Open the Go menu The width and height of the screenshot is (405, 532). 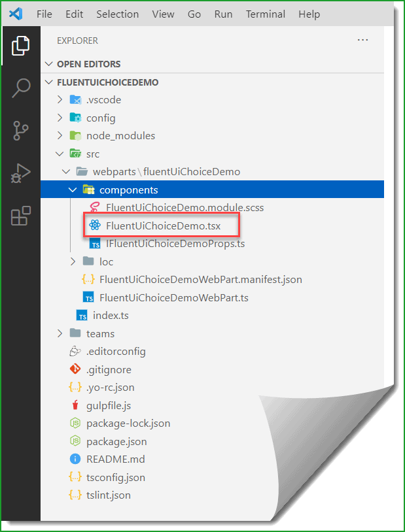coord(194,14)
